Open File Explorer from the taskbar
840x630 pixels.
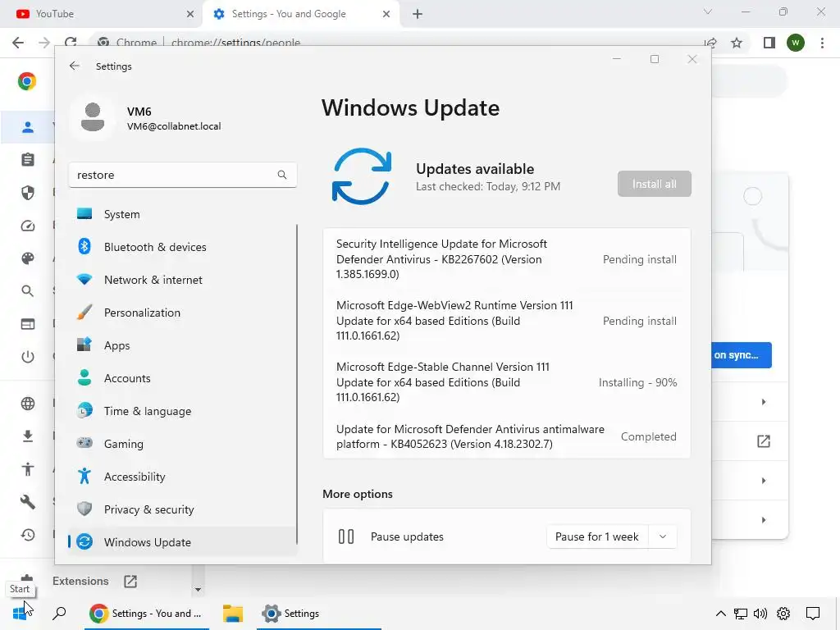[x=233, y=614]
